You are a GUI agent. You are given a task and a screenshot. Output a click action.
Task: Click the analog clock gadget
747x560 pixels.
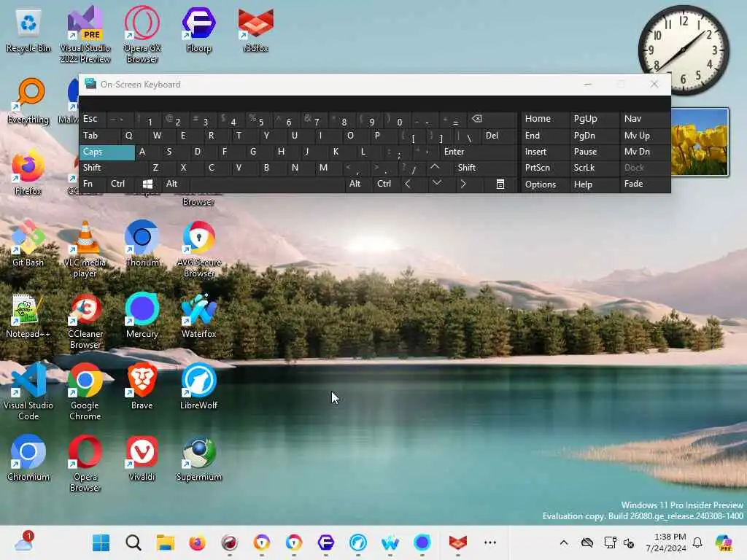click(x=683, y=50)
